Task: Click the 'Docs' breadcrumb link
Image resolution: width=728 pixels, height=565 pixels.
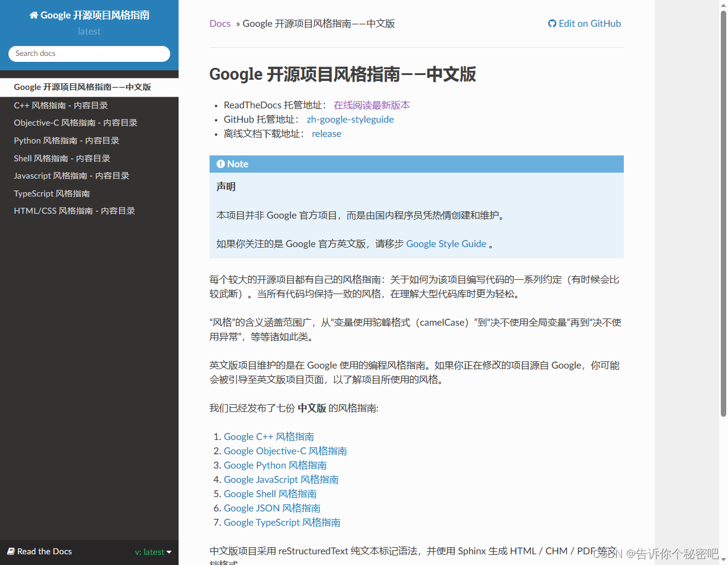Action: tap(220, 23)
